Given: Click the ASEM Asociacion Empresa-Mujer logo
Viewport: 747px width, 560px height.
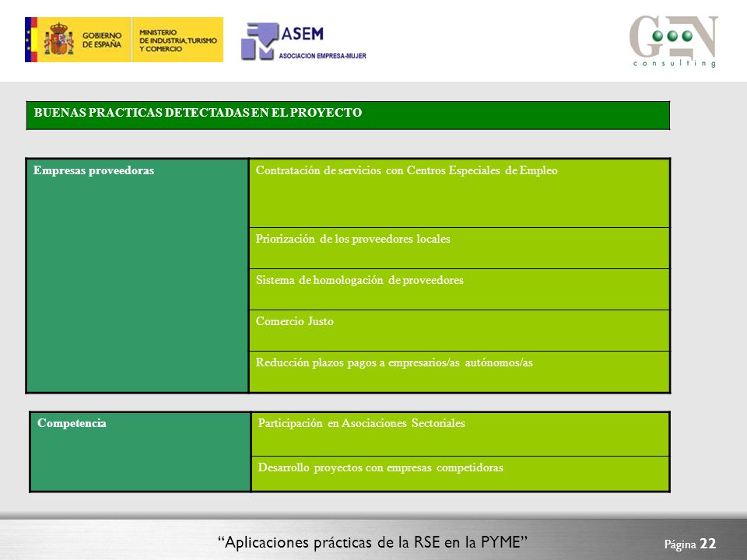Looking at the screenshot, I should click(303, 41).
